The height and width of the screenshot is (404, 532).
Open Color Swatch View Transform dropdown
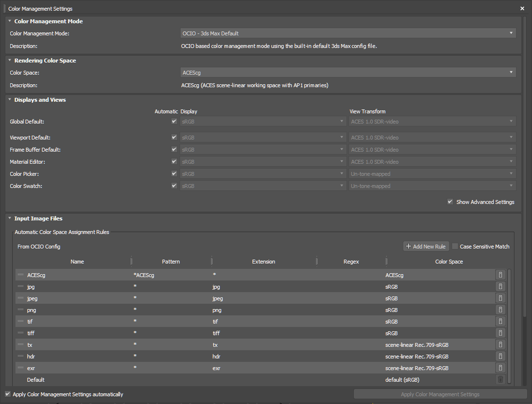pyautogui.click(x=433, y=186)
